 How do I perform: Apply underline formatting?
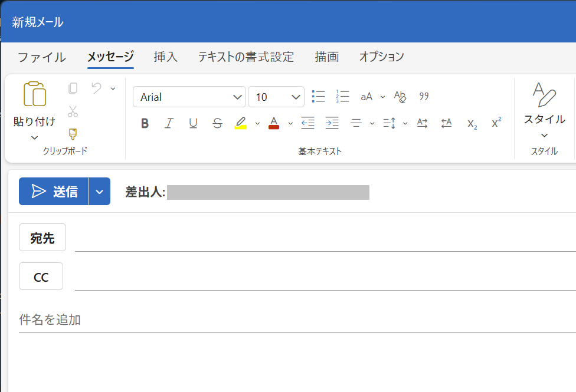click(193, 123)
